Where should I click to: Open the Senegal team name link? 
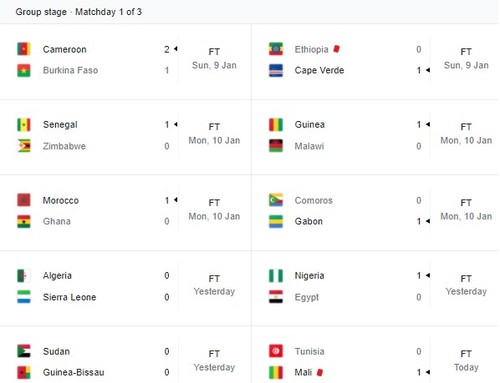click(x=60, y=125)
